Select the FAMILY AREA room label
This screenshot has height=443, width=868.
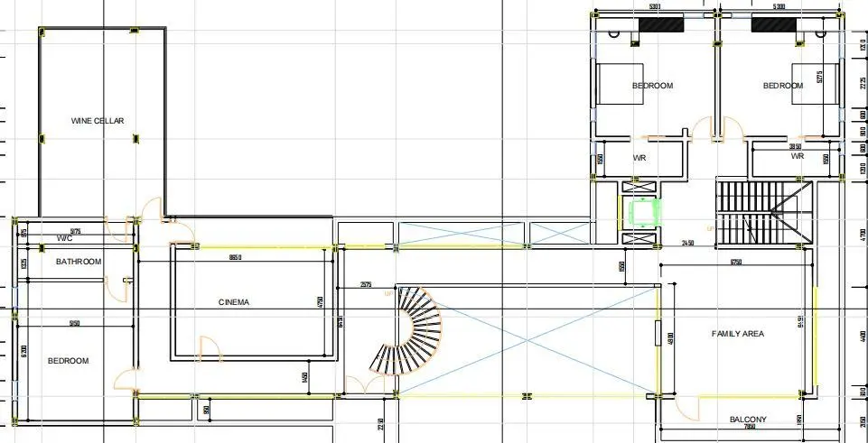737,334
